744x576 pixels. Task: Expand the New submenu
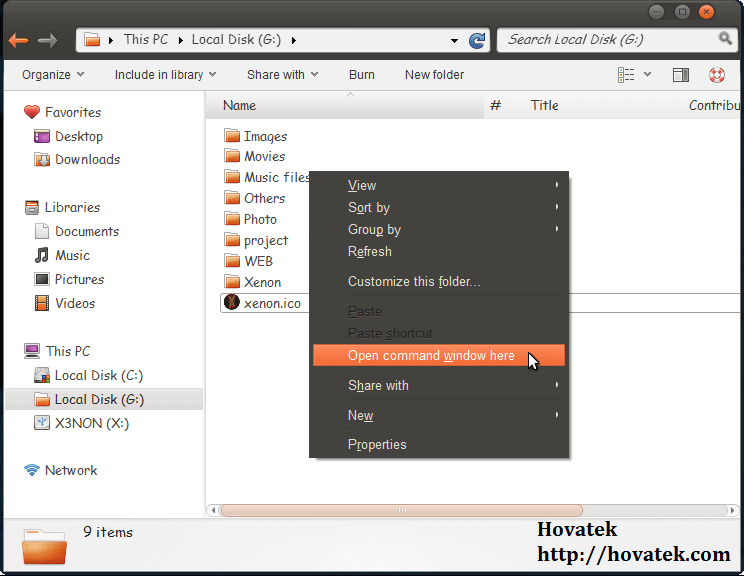pyautogui.click(x=360, y=415)
